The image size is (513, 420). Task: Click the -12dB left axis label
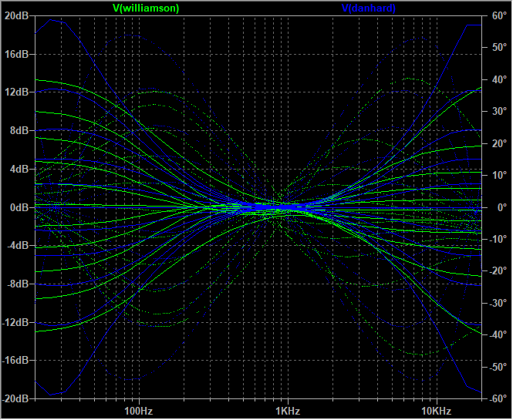point(15,322)
